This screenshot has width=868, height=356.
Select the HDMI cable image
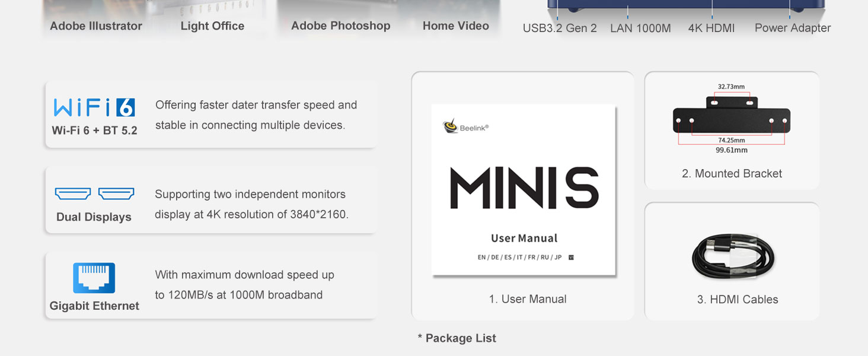(733, 258)
